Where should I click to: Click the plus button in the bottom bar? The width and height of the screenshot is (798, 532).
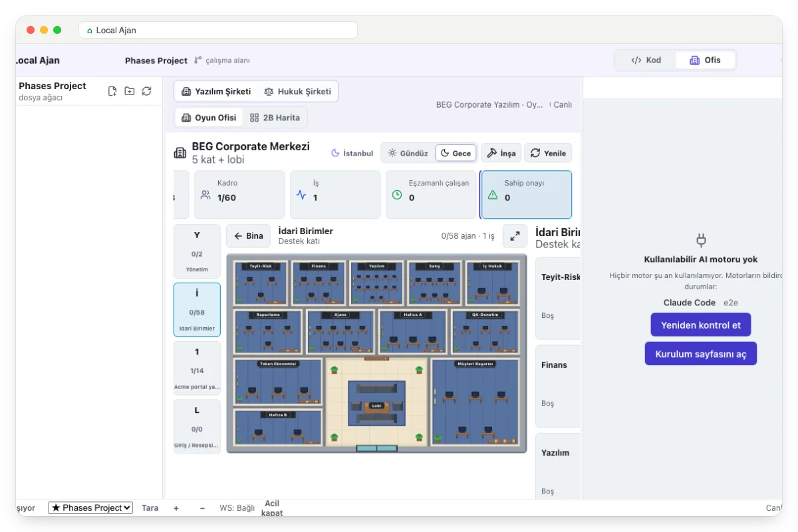point(176,508)
